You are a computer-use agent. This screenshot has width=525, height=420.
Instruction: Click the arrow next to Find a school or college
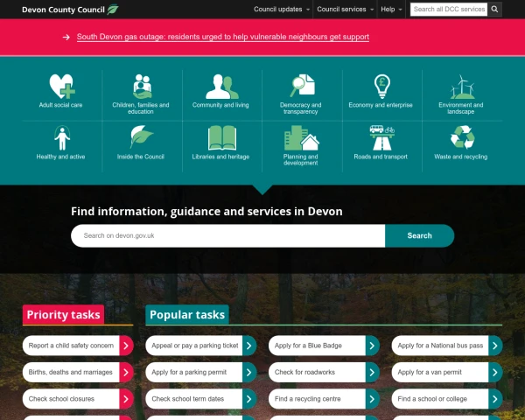(x=495, y=399)
